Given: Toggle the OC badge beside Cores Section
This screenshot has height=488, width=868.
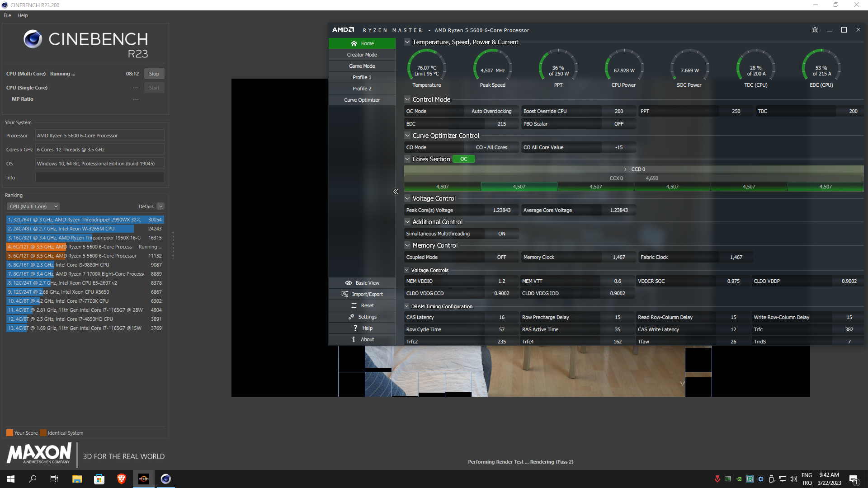Looking at the screenshot, I should [463, 159].
